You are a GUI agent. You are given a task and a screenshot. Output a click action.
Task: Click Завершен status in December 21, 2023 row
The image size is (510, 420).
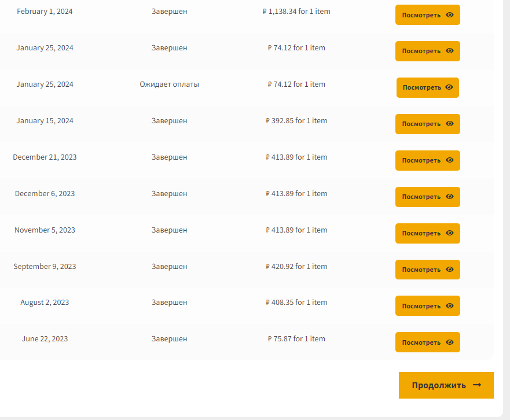point(169,157)
